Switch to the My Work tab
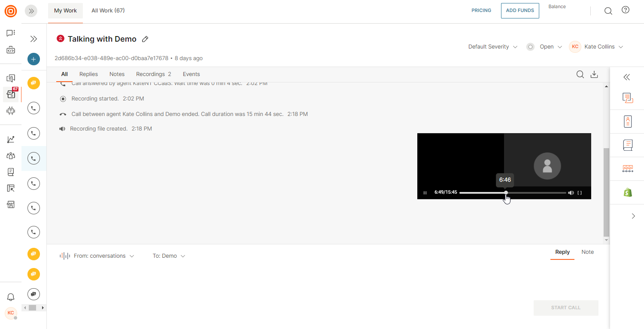 click(65, 11)
